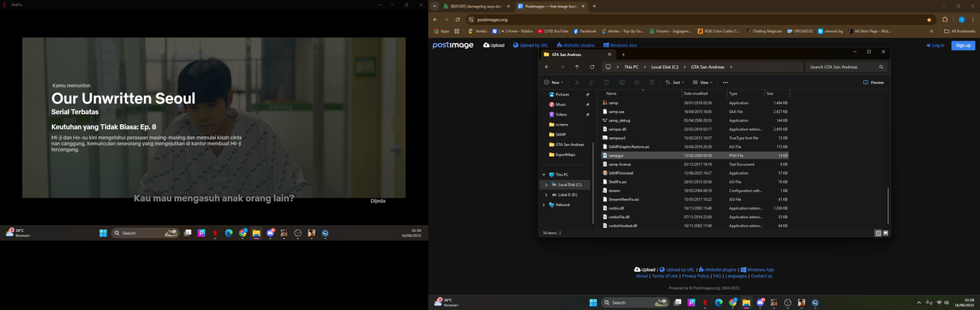Click the Privacy Policy footer link
The width and height of the screenshot is (980, 310).
[x=695, y=276]
